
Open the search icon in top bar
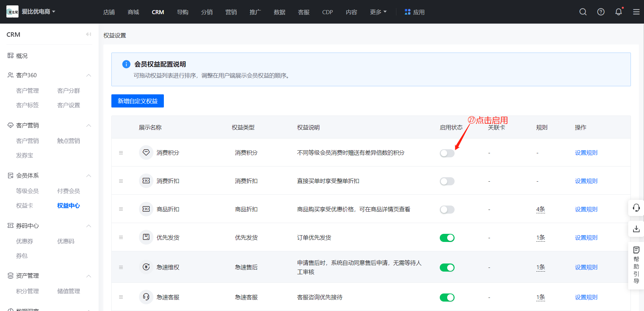(583, 12)
